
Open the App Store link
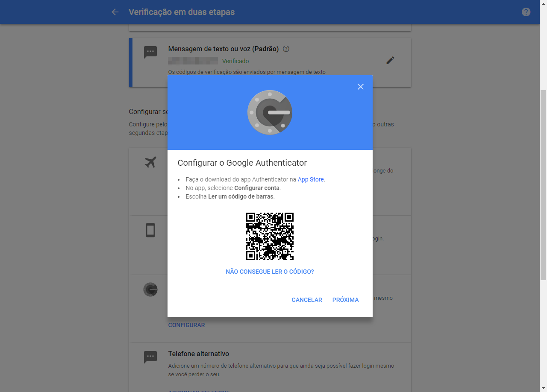(311, 179)
